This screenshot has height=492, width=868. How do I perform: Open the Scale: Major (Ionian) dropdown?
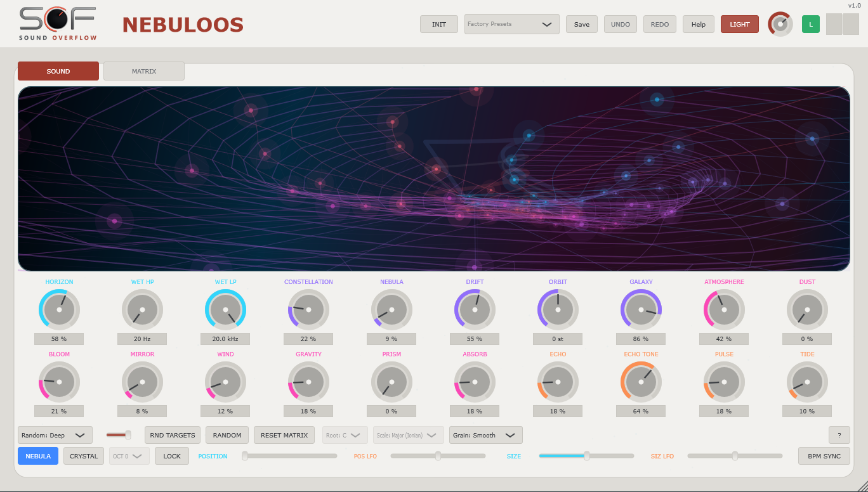(409, 435)
